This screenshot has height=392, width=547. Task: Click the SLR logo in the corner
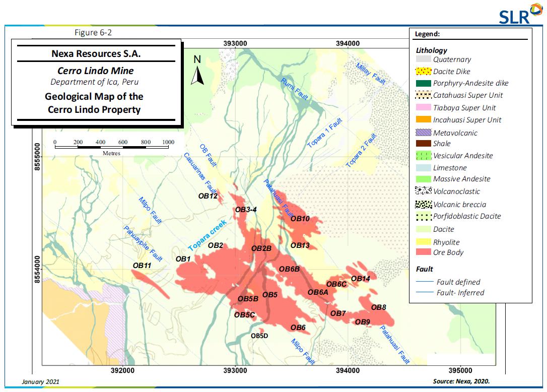click(520, 14)
